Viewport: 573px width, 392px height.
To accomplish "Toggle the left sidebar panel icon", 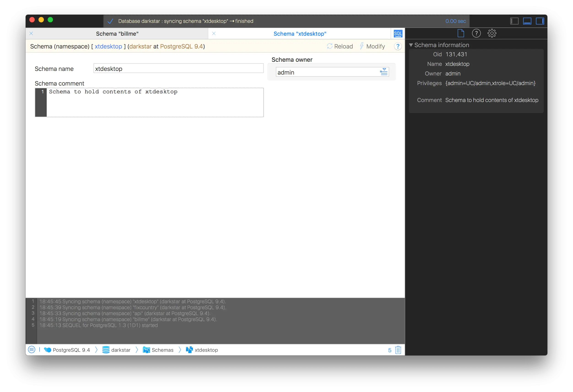I will 514,21.
